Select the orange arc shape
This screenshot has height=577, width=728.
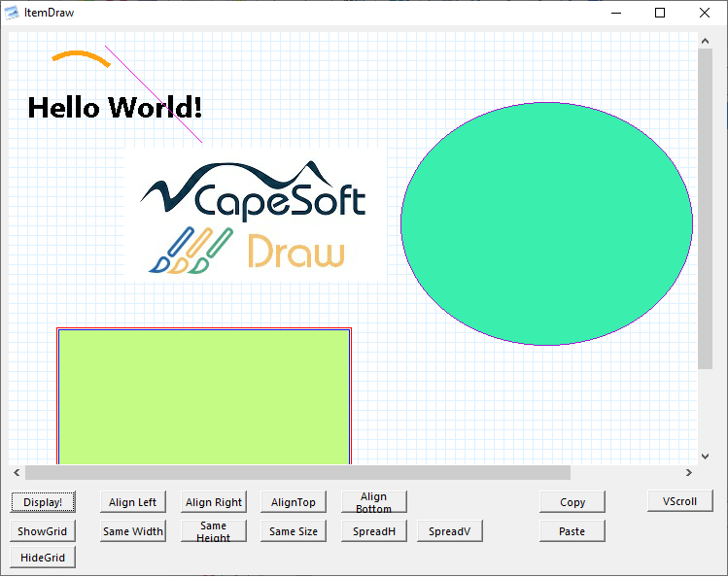tap(81, 56)
